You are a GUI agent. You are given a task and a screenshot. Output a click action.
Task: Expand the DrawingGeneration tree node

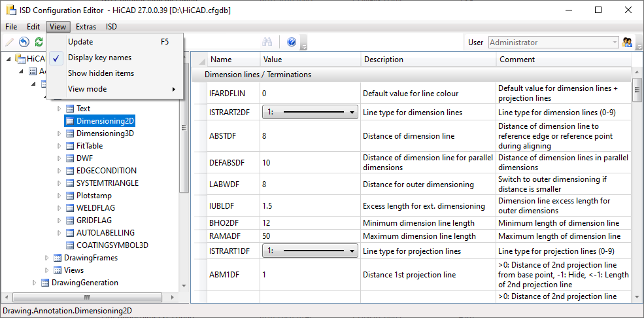(x=34, y=283)
